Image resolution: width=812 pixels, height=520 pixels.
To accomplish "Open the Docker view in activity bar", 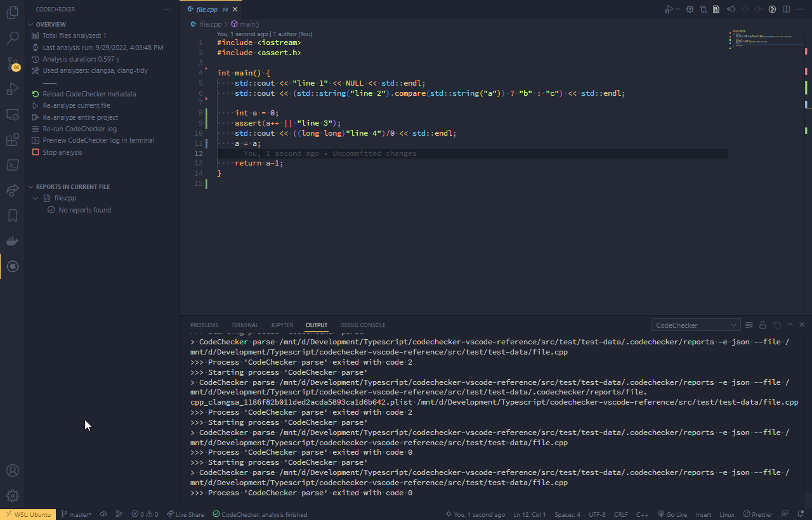I will tap(13, 241).
